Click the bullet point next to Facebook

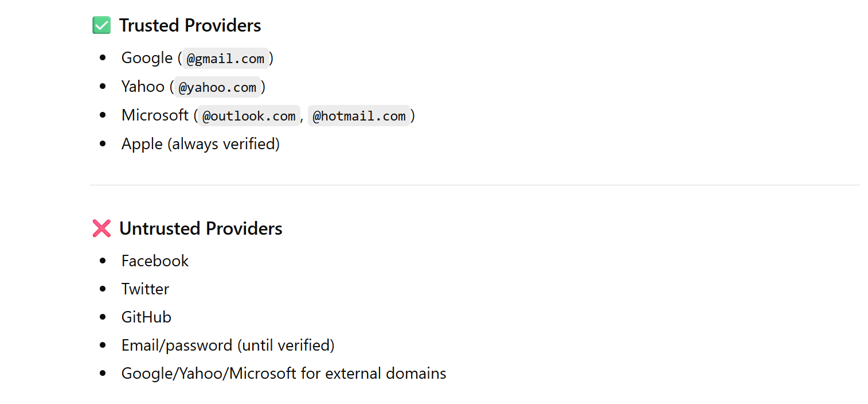103,261
